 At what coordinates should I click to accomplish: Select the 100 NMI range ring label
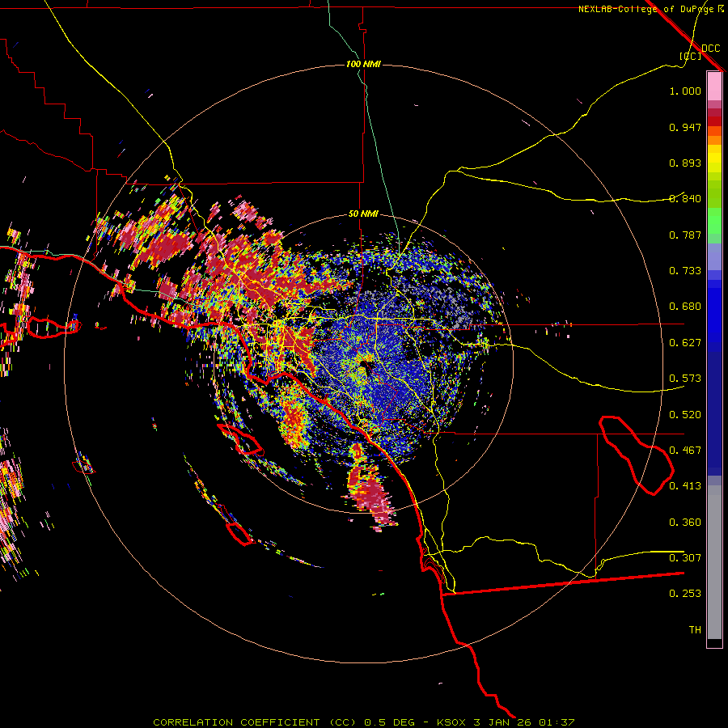[363, 64]
